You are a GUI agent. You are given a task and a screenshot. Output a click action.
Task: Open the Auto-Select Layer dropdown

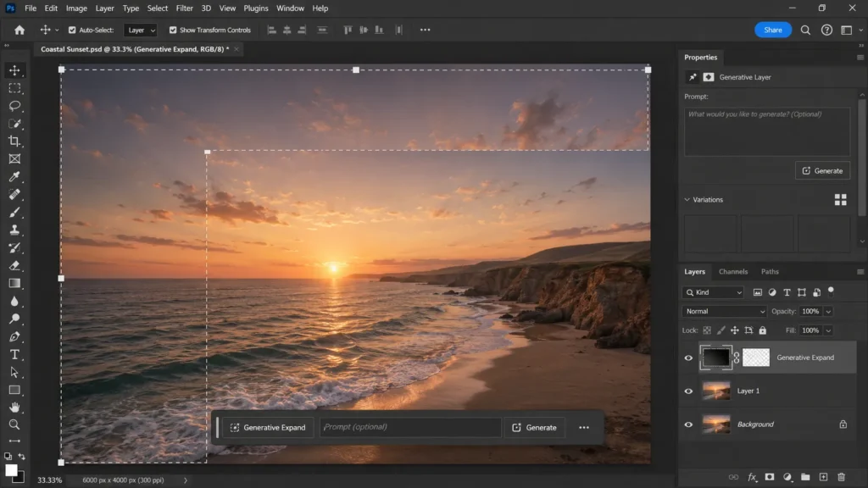(x=141, y=30)
